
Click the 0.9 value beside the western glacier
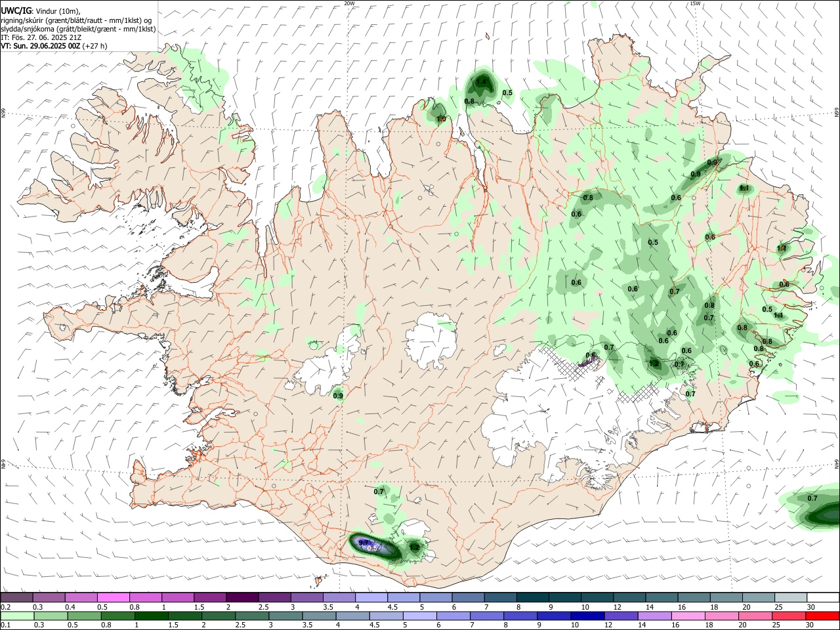tap(338, 396)
